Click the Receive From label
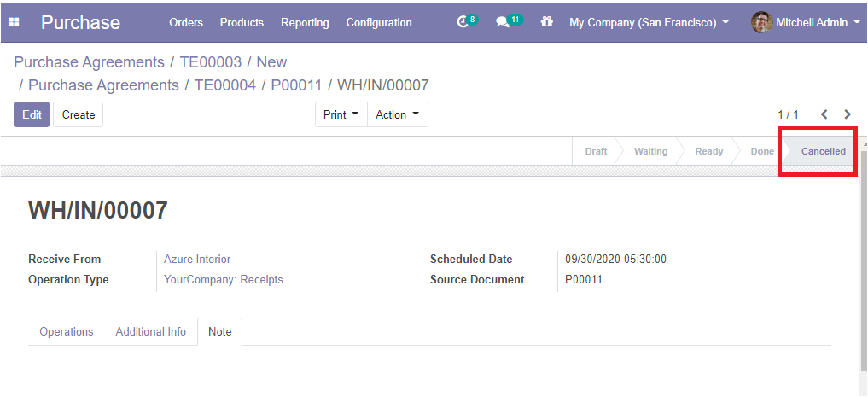This screenshot has height=397, width=868. click(64, 260)
